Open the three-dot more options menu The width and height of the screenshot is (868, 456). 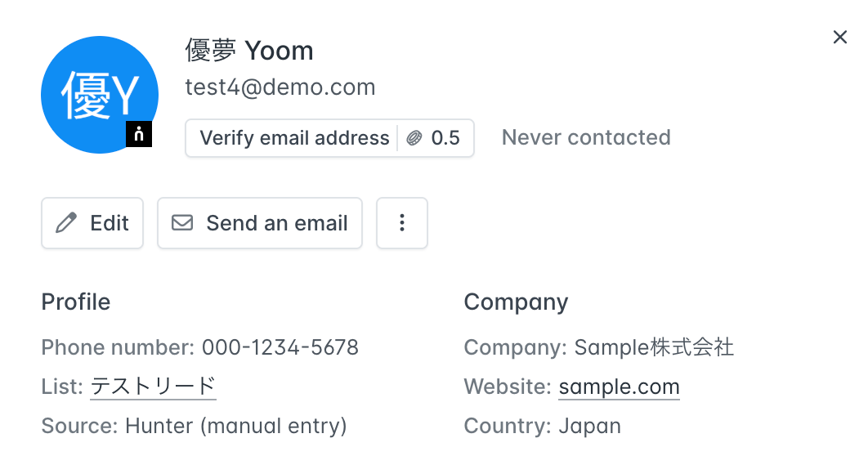tap(402, 223)
